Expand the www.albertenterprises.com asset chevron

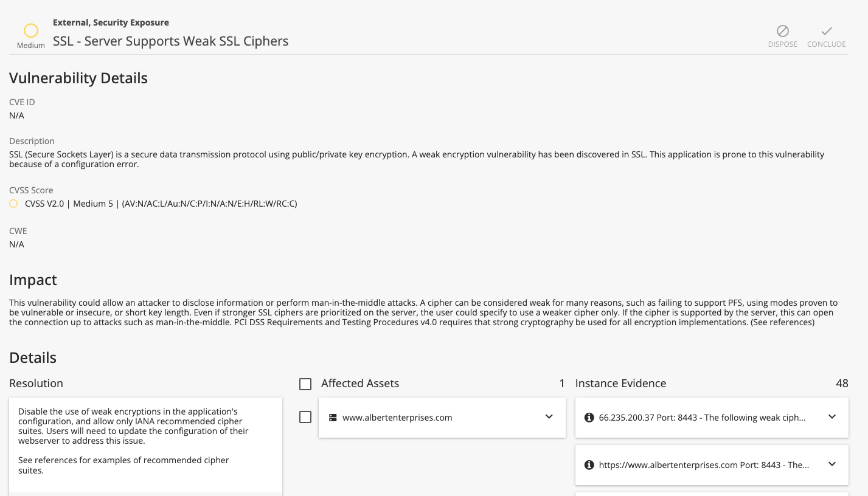click(549, 417)
